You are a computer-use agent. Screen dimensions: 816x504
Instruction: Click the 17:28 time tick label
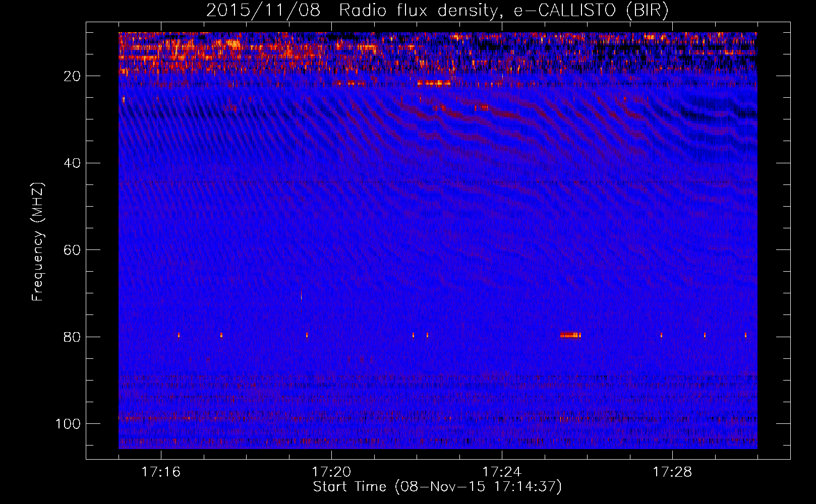click(672, 472)
